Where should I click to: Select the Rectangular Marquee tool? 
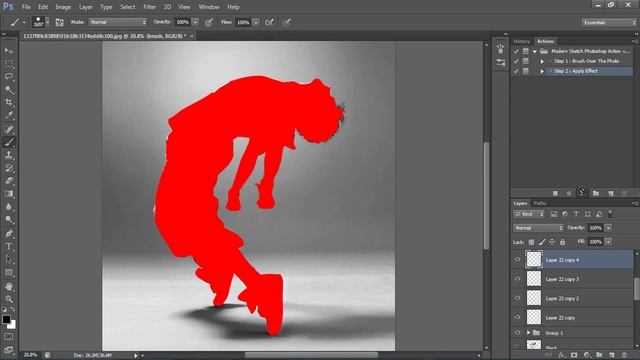9,64
